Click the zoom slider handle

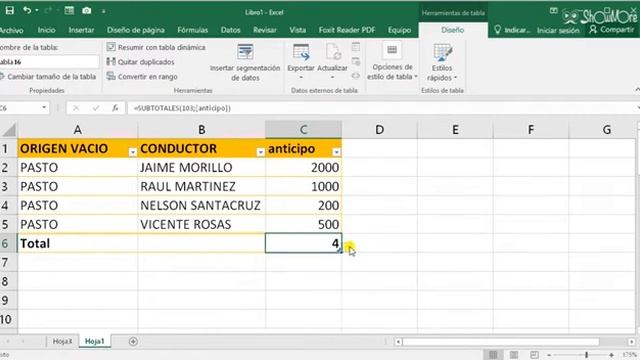[x=586, y=355]
